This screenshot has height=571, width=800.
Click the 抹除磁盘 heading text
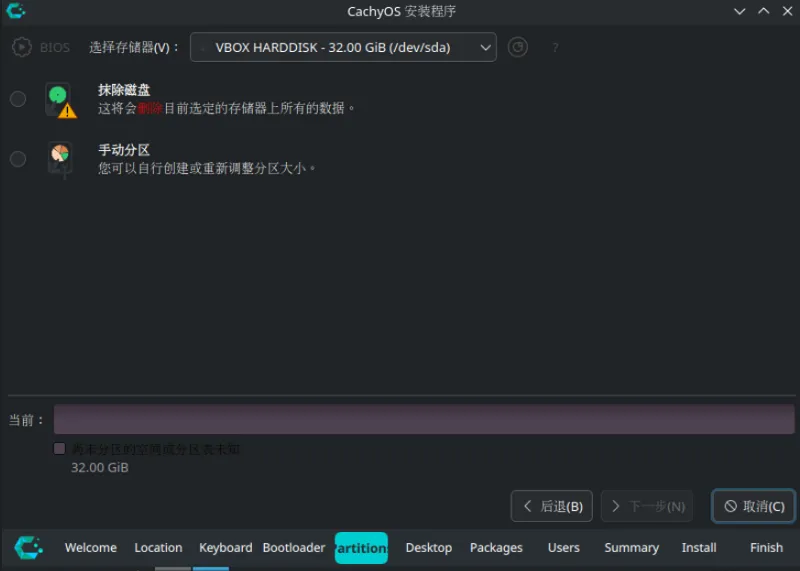pyautogui.click(x=124, y=90)
